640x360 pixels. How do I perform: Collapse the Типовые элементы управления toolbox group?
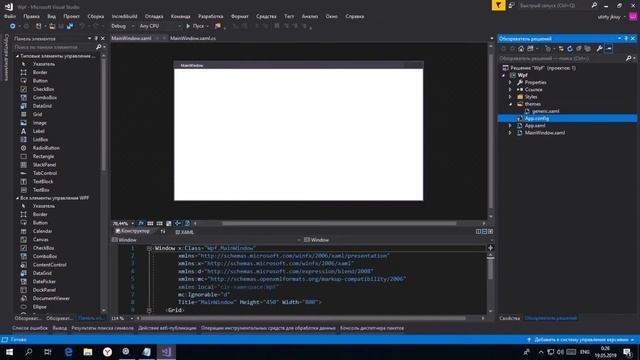[x=17, y=56]
